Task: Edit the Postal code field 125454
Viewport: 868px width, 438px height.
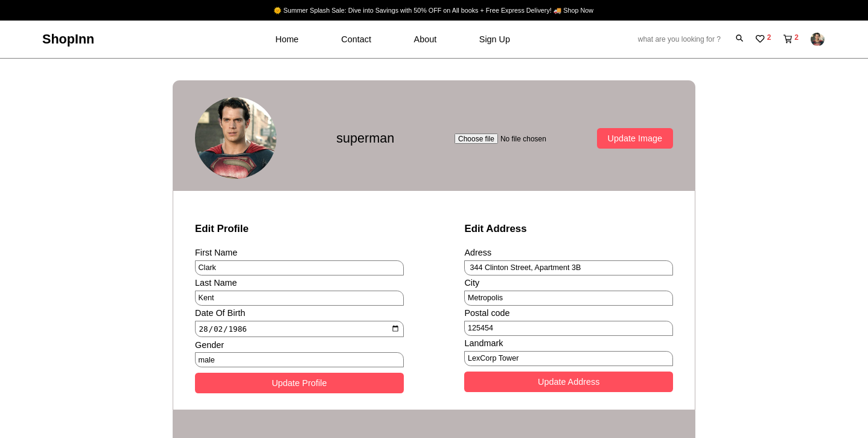Action: (x=569, y=328)
